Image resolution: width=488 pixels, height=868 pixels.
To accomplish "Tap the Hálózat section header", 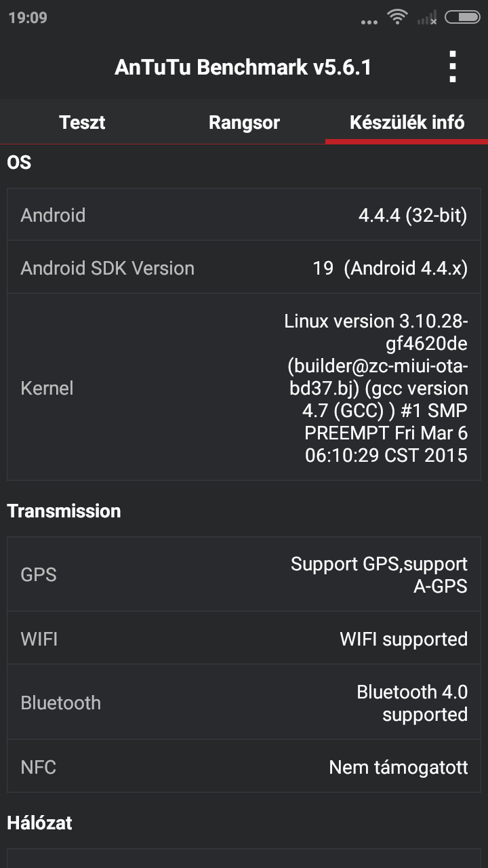I will click(39, 823).
